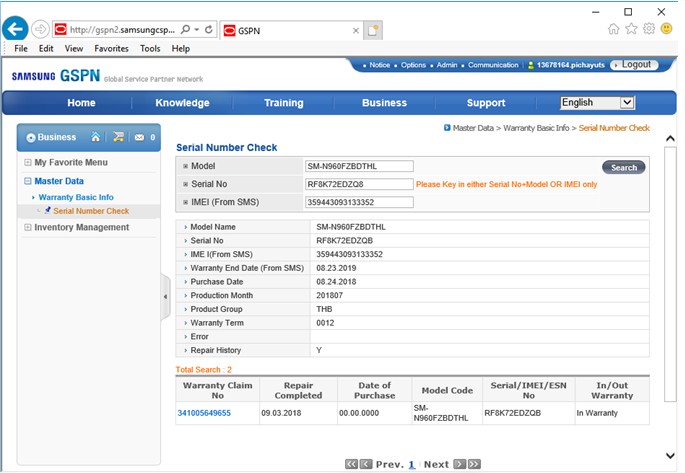685x473 pixels.
Task: Select Serial Number Check in sidebar
Action: (x=91, y=211)
